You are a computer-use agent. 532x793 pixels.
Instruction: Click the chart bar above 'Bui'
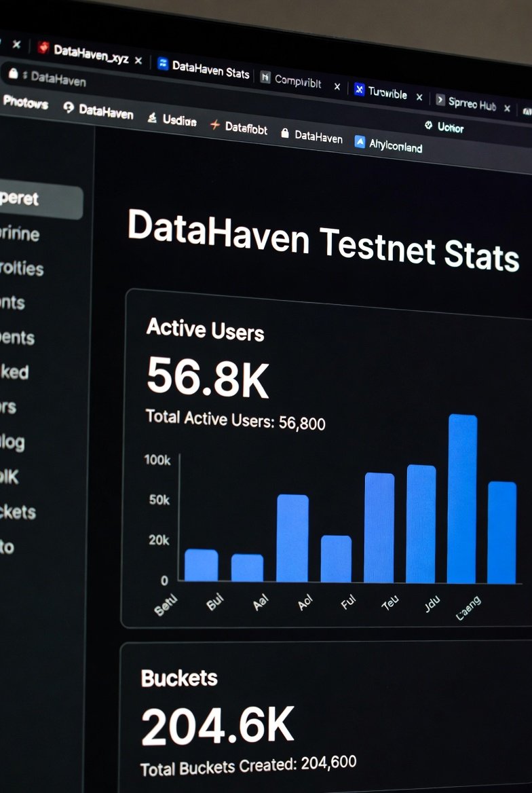247,568
